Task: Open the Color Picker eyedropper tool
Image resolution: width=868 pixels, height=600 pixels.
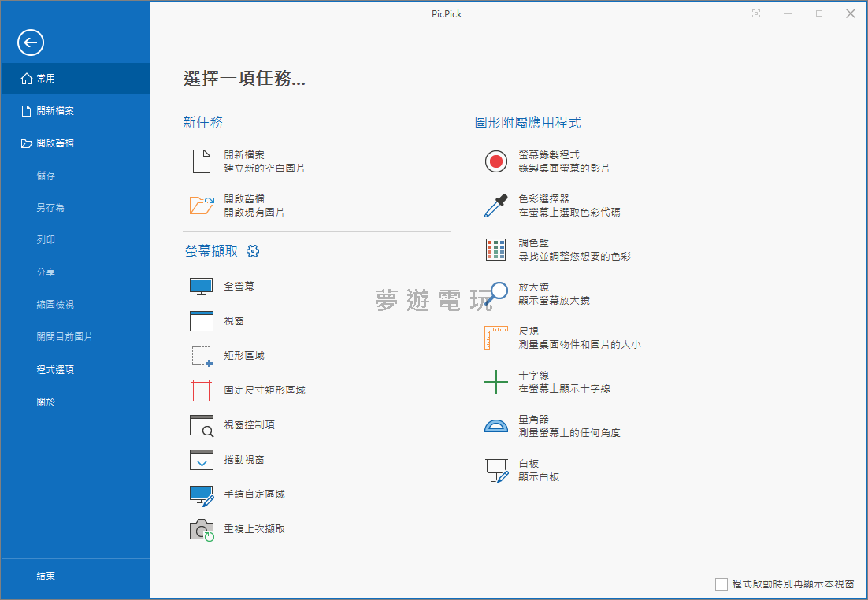Action: point(495,206)
